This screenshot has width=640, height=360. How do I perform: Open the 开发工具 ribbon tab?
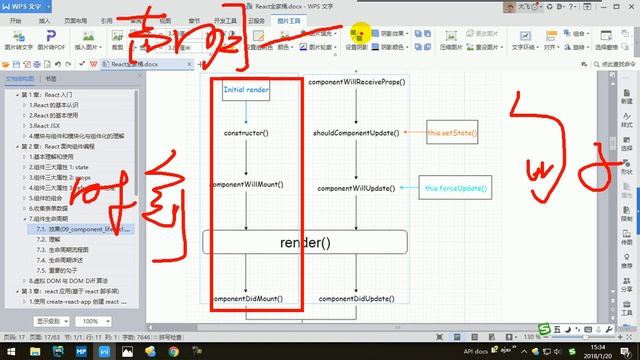pyautogui.click(x=225, y=21)
